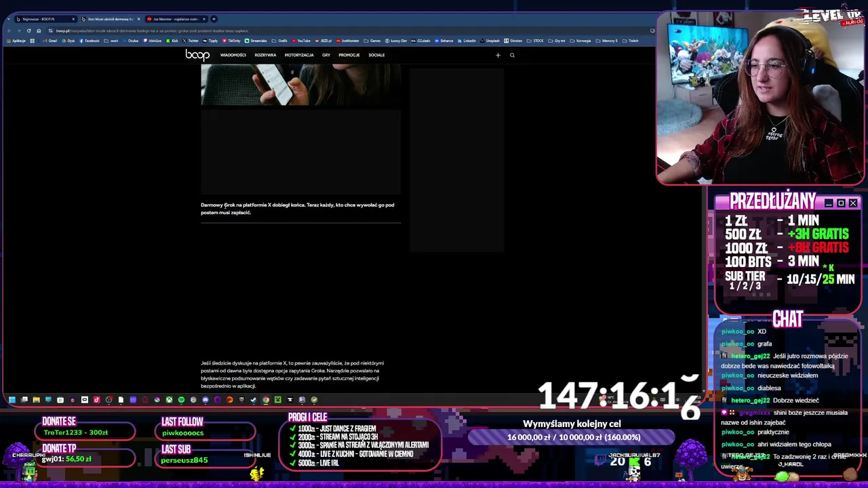Screen dimensions: 868x488
Task: Open Chrome from the taskbar
Action: click(266, 400)
